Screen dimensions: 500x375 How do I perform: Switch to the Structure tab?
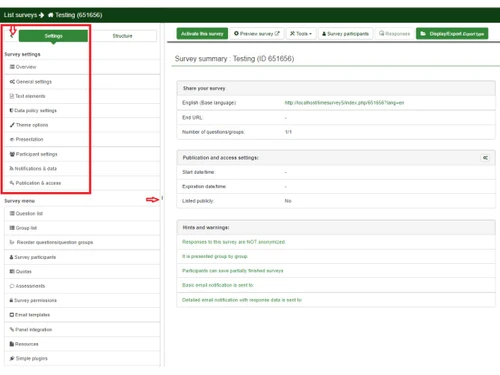click(x=122, y=36)
